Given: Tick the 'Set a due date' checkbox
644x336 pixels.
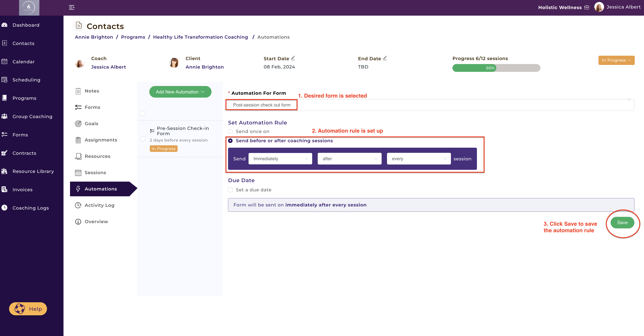Looking at the screenshot, I should [230, 190].
